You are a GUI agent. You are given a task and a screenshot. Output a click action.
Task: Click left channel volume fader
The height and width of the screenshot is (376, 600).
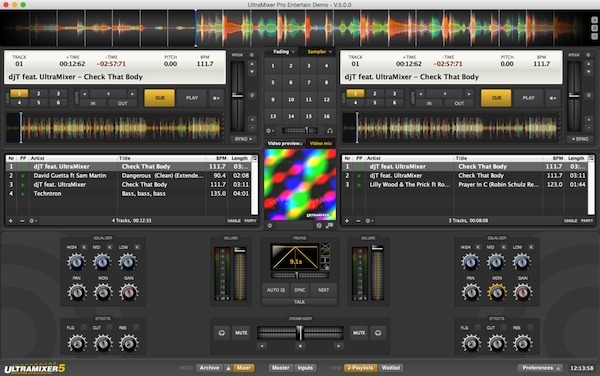coord(240,250)
